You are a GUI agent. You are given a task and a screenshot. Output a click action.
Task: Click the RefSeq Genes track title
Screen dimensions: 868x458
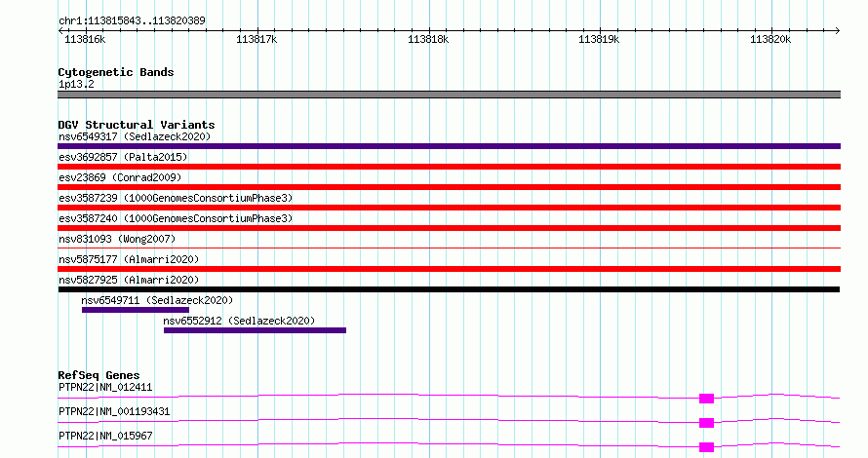coord(99,375)
